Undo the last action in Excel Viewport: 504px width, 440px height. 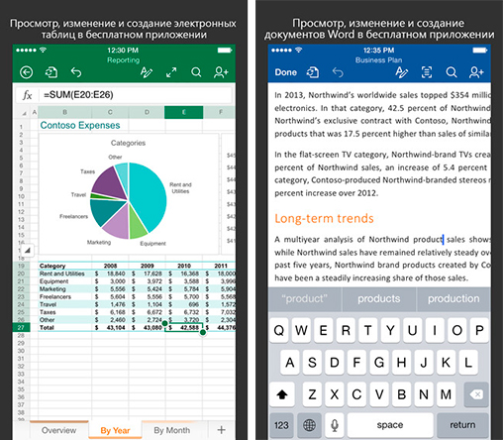(76, 72)
